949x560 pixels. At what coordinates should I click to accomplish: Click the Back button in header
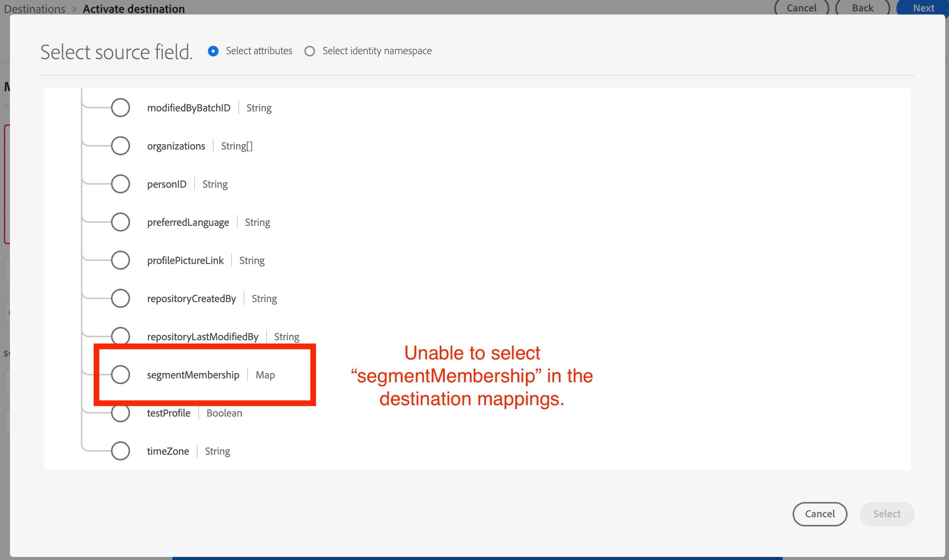[862, 8]
